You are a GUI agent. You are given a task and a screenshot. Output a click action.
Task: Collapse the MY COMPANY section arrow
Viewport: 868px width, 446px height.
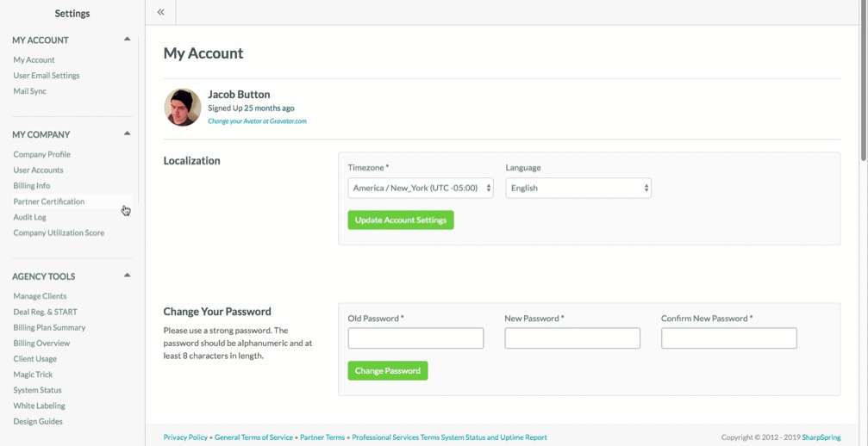pyautogui.click(x=127, y=133)
